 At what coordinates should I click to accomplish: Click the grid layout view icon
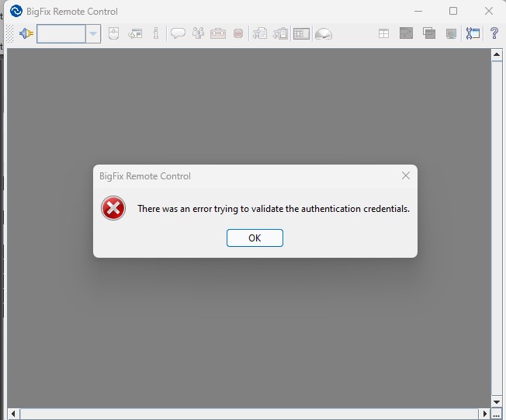tap(383, 33)
